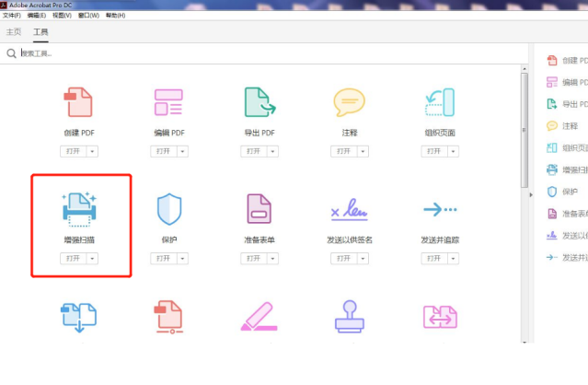Select the 编辑 PDF tool icon
This screenshot has height=385, width=588.
168,102
